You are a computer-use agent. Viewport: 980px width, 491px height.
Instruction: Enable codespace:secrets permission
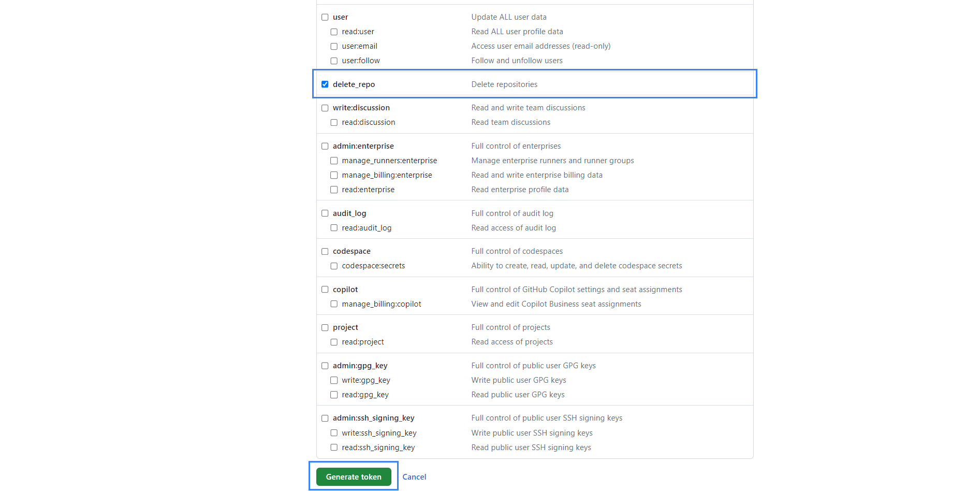(x=334, y=266)
